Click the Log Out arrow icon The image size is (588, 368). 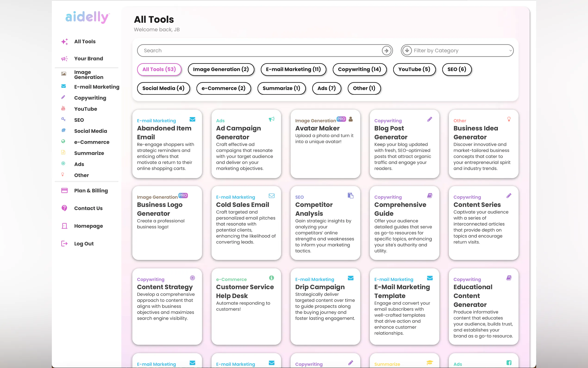coord(64,244)
